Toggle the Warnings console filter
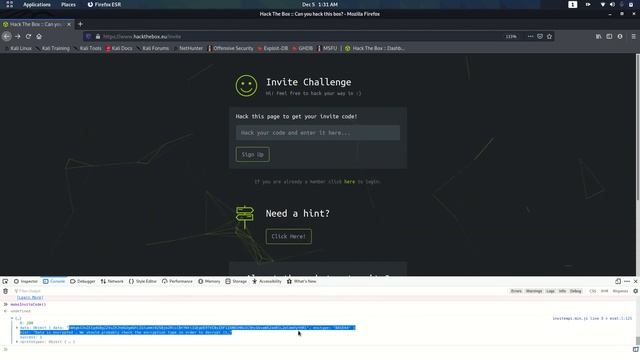 tap(534, 291)
